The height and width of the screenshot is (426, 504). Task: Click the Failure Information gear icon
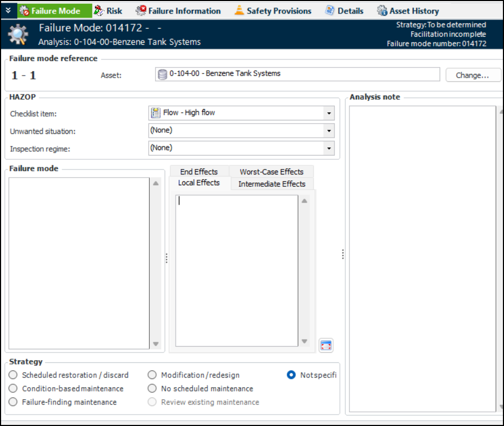tap(140, 11)
